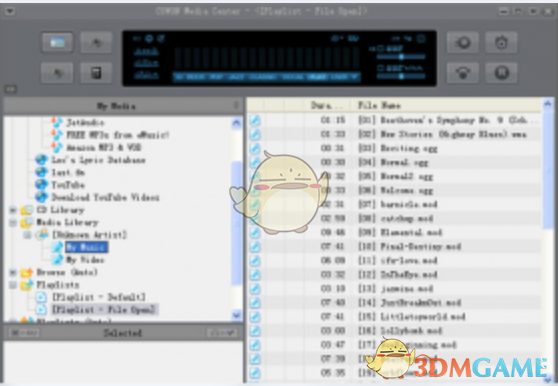558x386 pixels.
Task: Open the dropdown in the Selected panel header
Action: point(222,333)
